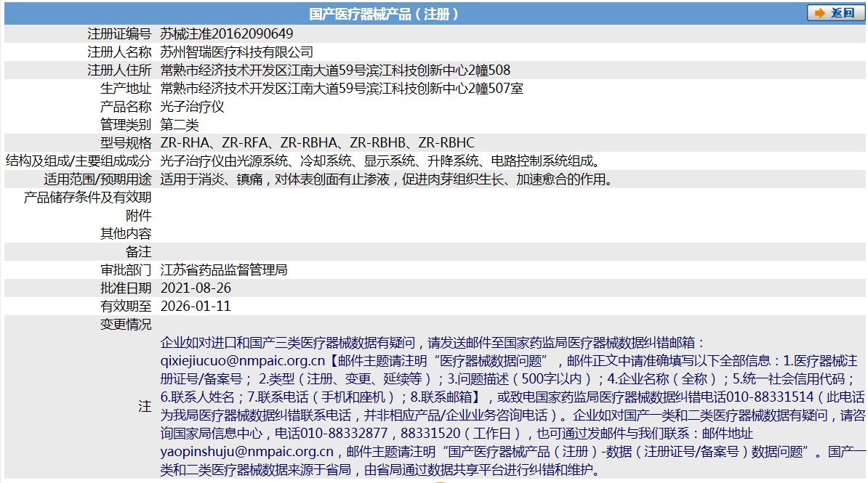
Task: Click the 有效期至 label
Action: (126, 306)
